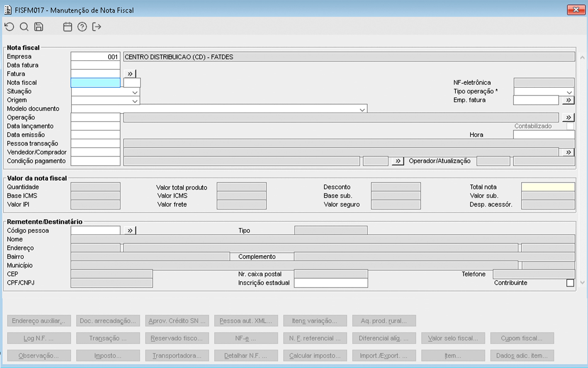Viewport: 588px width, 368px height.
Task: Click the Cupom fiscal... button
Action: point(522,338)
